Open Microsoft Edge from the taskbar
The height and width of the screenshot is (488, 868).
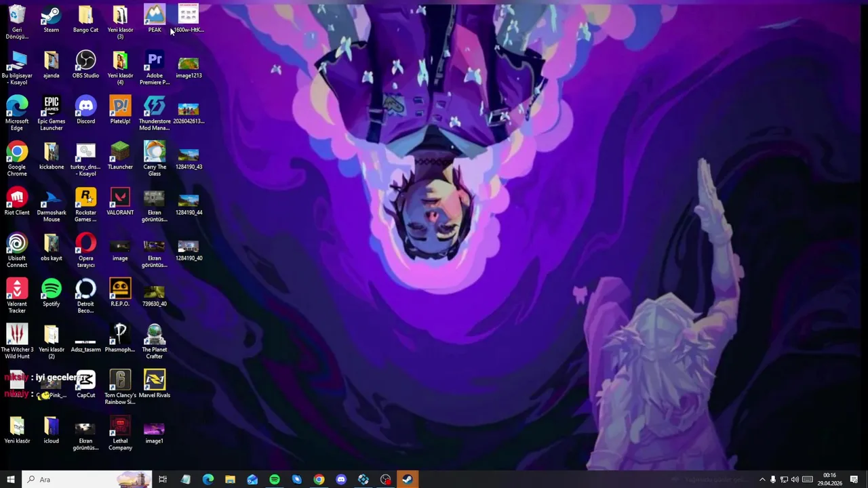[x=208, y=479]
